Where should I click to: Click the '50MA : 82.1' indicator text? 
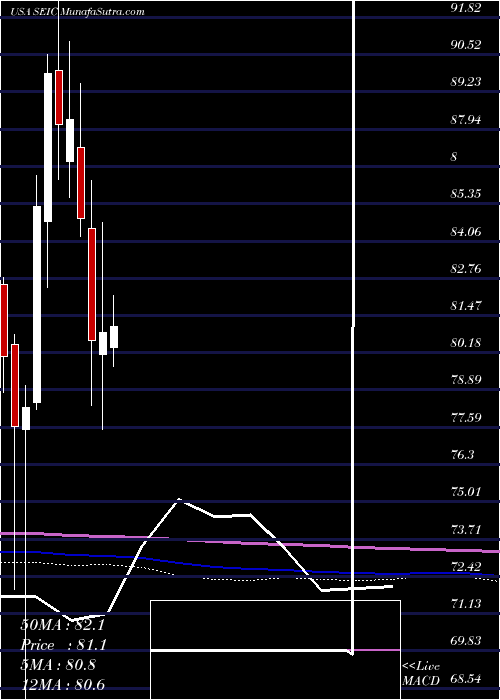(x=62, y=626)
